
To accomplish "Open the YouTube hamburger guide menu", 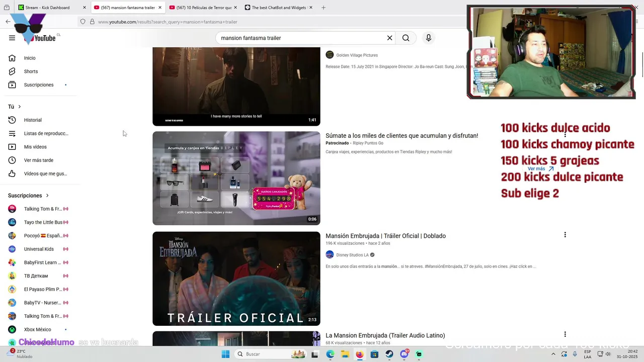I will [x=12, y=38].
